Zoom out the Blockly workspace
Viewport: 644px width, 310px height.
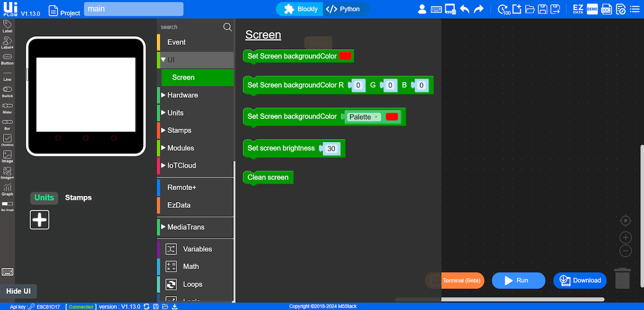[x=625, y=252]
